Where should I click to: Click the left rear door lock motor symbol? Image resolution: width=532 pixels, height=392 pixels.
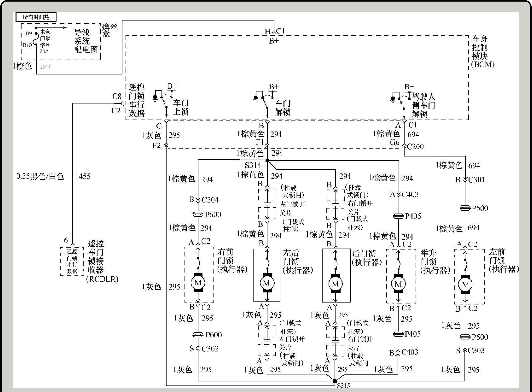tap(267, 283)
